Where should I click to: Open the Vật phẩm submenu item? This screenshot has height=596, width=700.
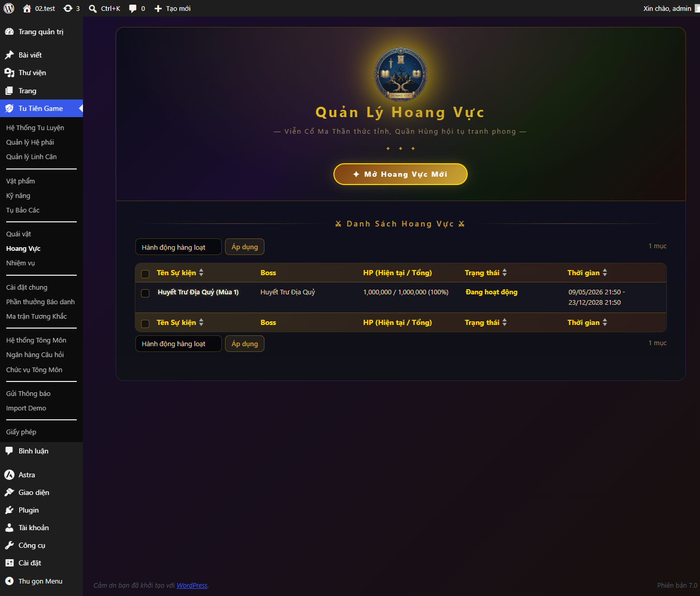coord(21,181)
